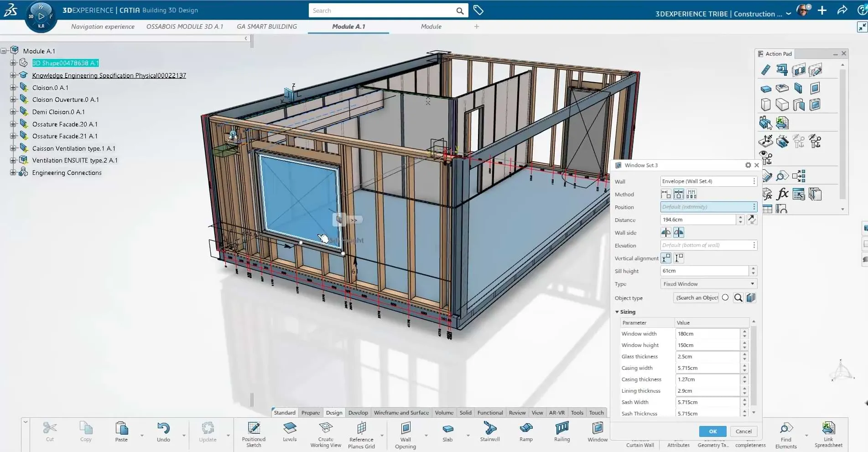Collapse the Sizing section
Screen dimensions: 868x452
(617, 312)
